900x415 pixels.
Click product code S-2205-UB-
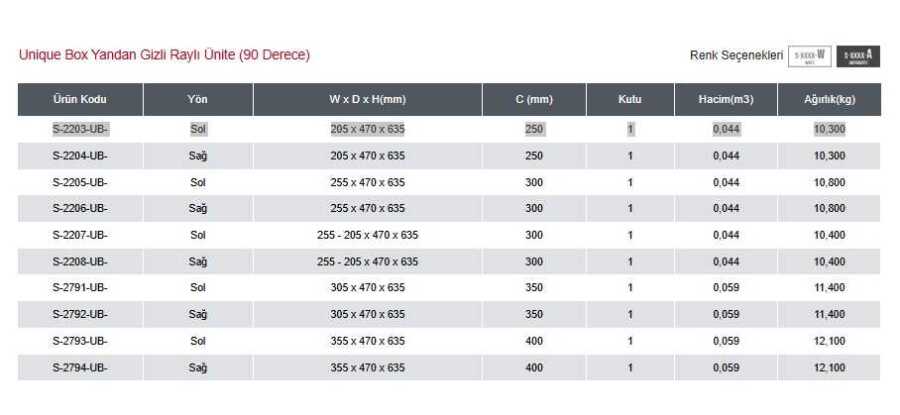pos(80,183)
